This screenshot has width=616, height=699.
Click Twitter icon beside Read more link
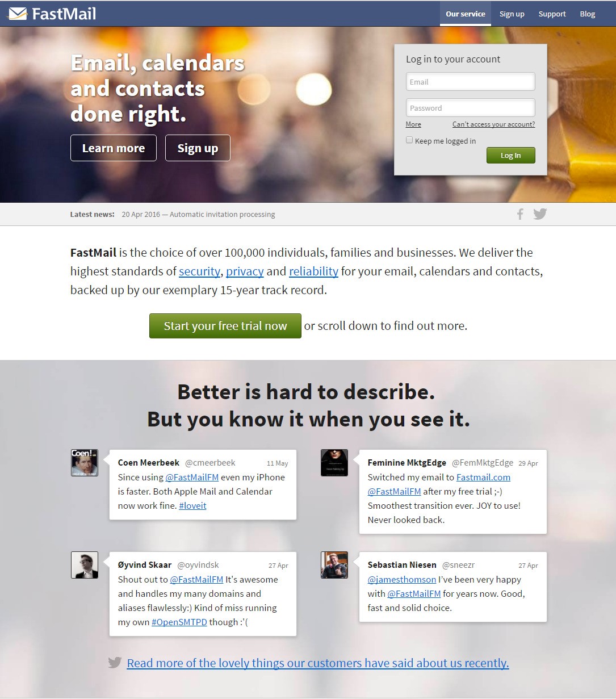tap(115, 663)
